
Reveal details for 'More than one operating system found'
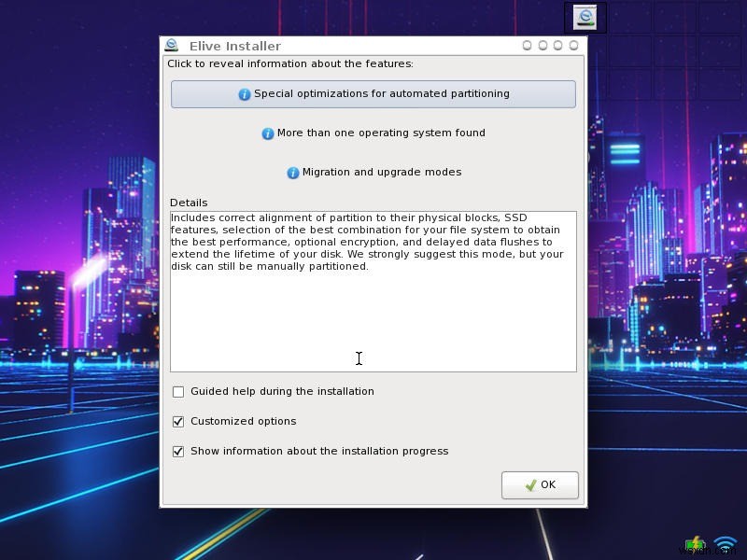click(x=377, y=133)
